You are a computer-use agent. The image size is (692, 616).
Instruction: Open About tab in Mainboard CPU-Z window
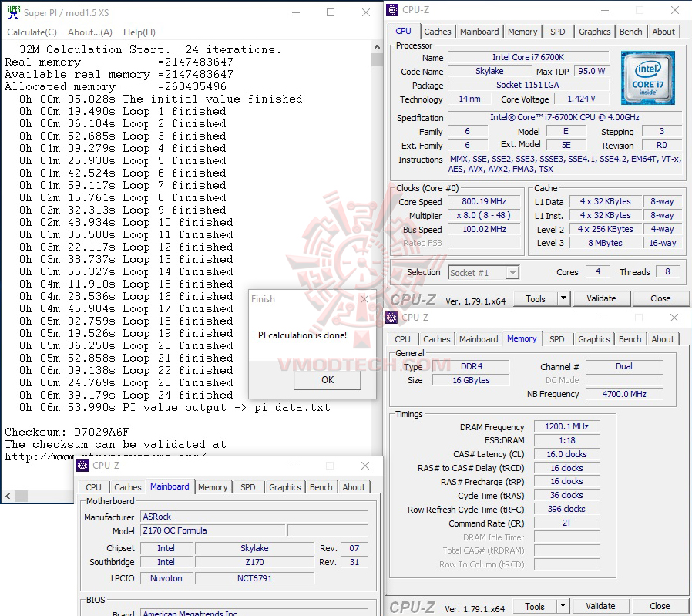[x=354, y=487]
